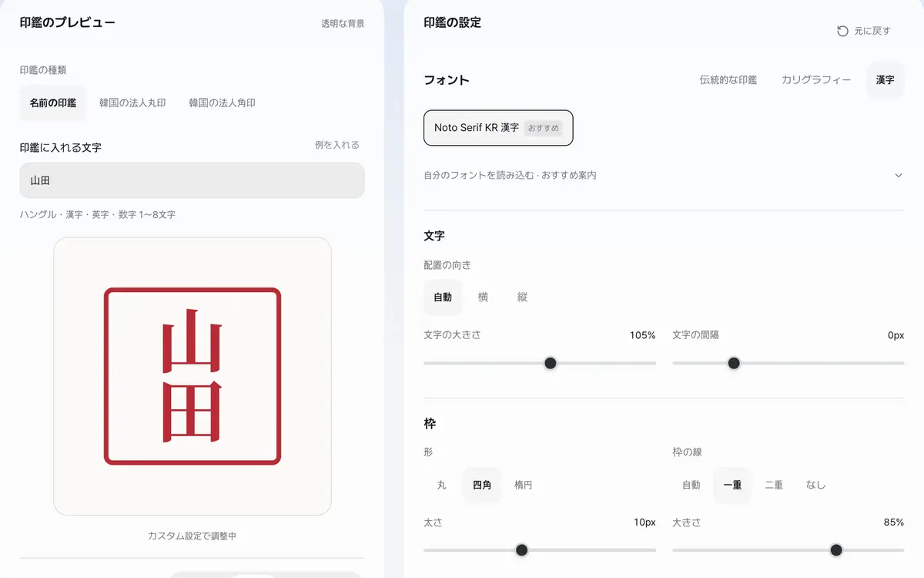Click 元に戻す reset button

pyautogui.click(x=864, y=31)
